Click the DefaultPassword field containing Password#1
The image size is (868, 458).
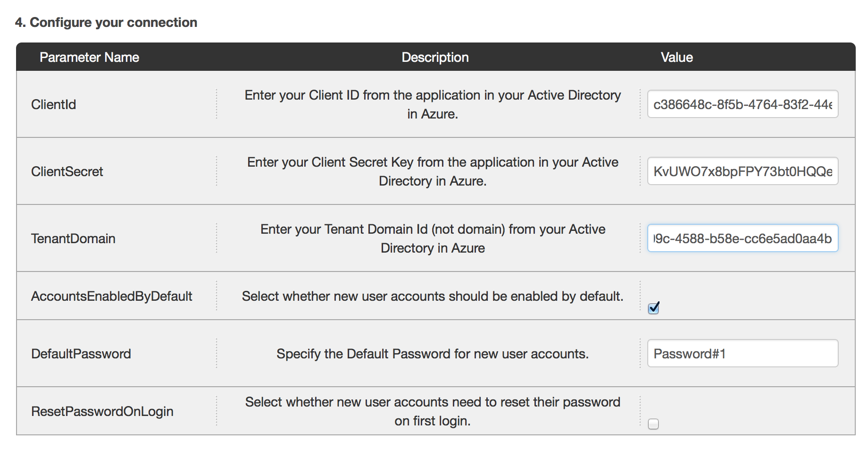pyautogui.click(x=742, y=353)
